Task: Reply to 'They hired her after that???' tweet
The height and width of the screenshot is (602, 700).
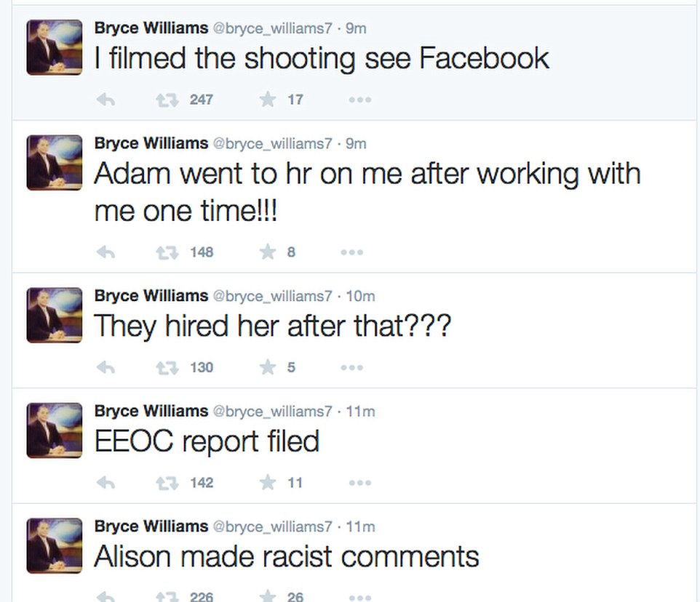Action: tap(106, 368)
